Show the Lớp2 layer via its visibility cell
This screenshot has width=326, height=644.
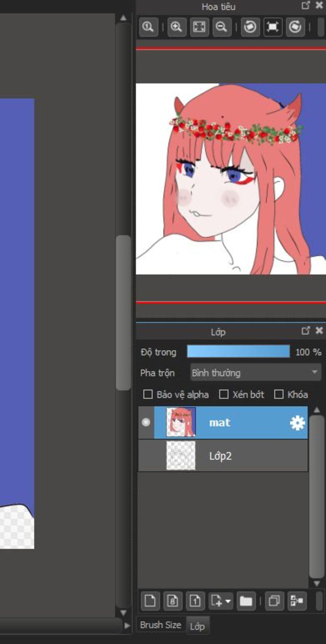(146, 456)
